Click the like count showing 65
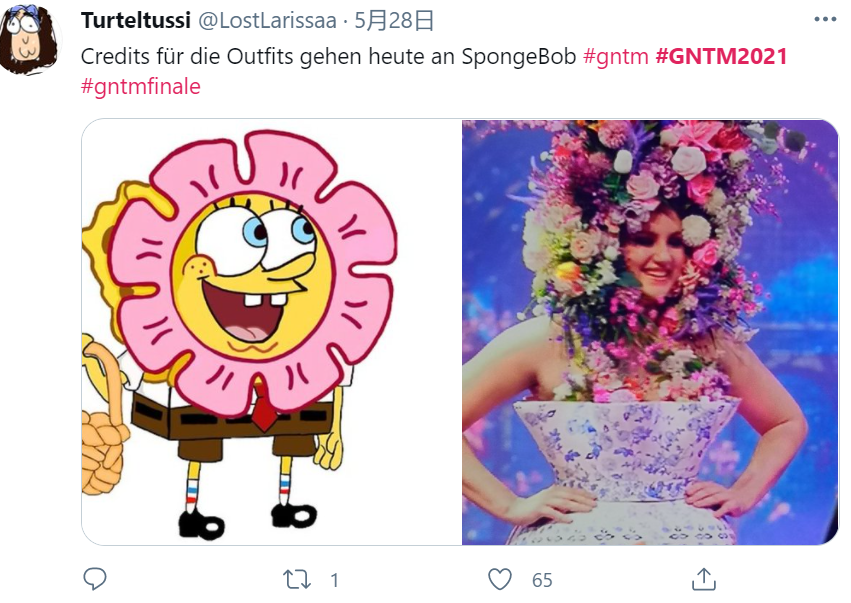The width and height of the screenshot is (851, 603). click(x=542, y=580)
